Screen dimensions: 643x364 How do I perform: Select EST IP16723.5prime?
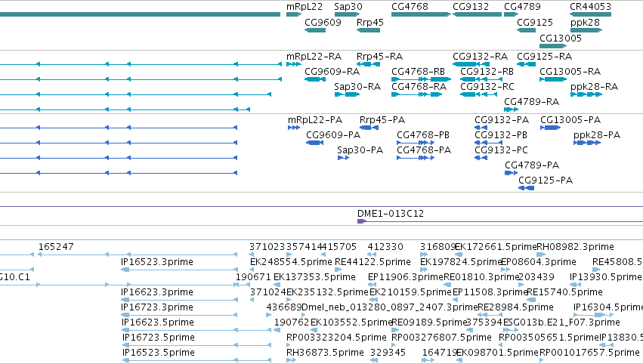(158, 338)
